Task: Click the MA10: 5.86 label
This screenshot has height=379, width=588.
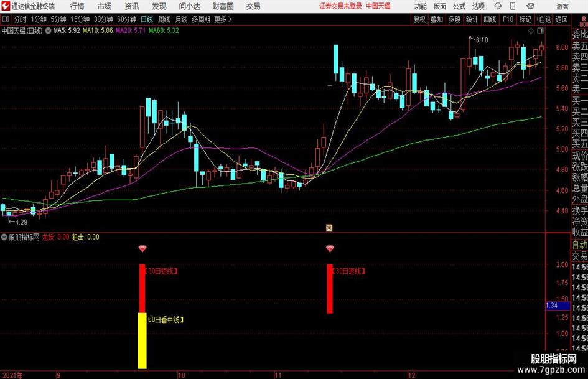Action: [98, 30]
